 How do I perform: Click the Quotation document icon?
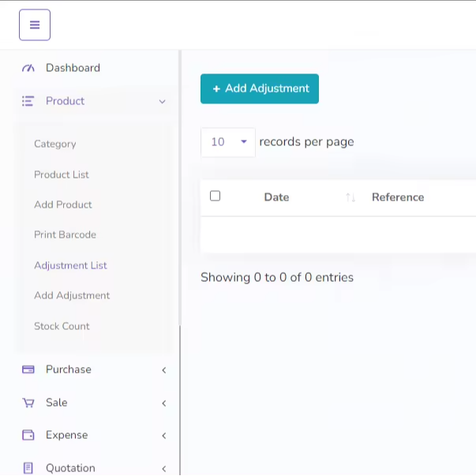pyautogui.click(x=28, y=468)
